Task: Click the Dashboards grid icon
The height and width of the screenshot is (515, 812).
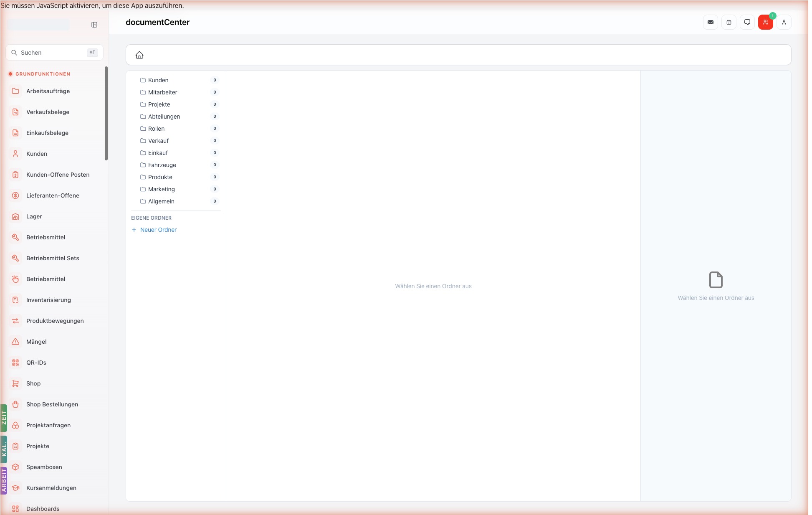Action: pos(15,509)
